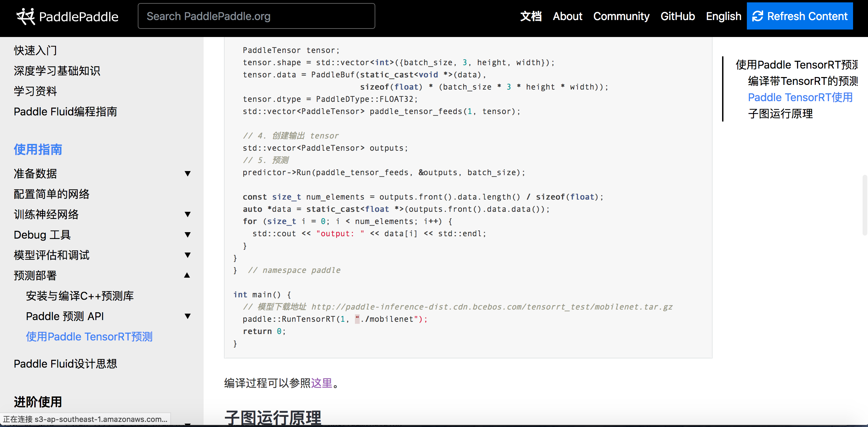
Task: Open 安装与编译C++预测库 page
Action: pyautogui.click(x=80, y=296)
